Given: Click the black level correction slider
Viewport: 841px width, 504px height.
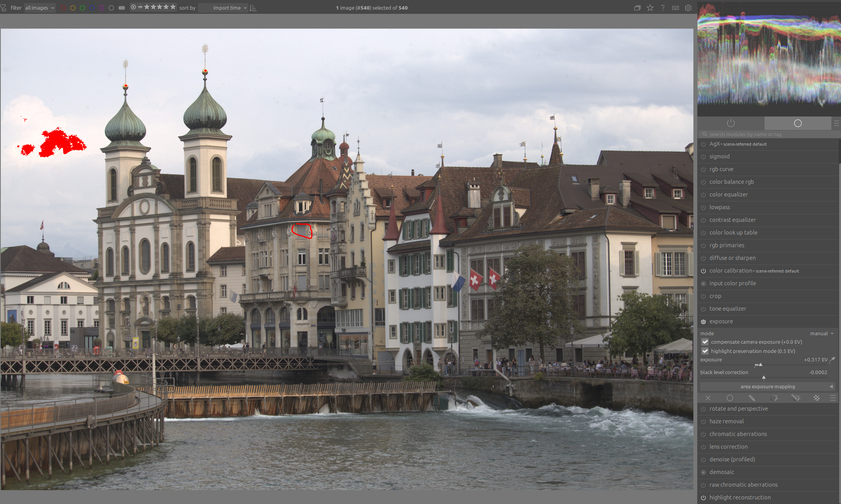Looking at the screenshot, I should click(x=764, y=377).
